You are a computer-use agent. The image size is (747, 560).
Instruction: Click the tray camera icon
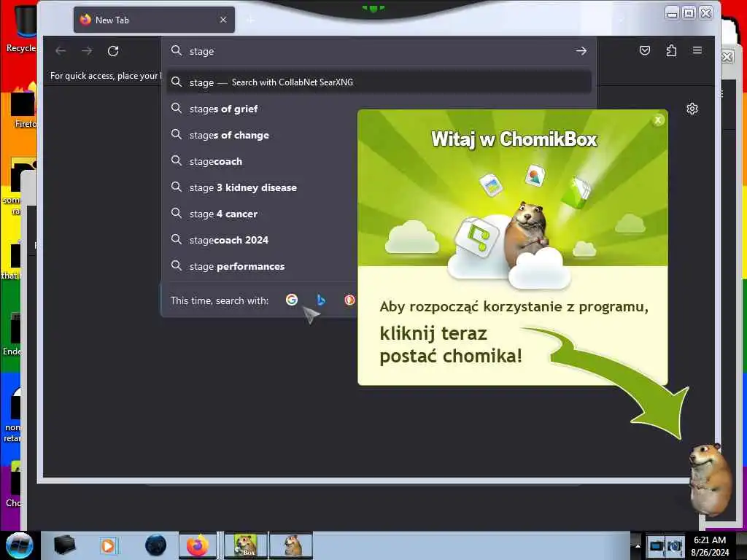(x=675, y=545)
